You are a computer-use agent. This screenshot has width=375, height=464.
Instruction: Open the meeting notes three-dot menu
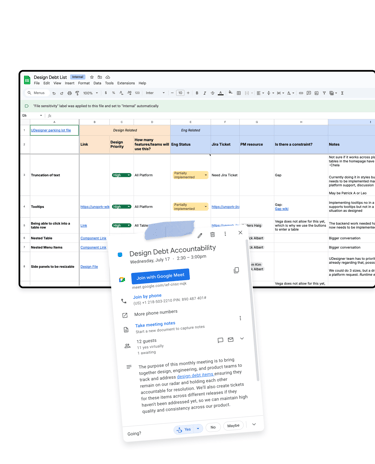(240, 318)
